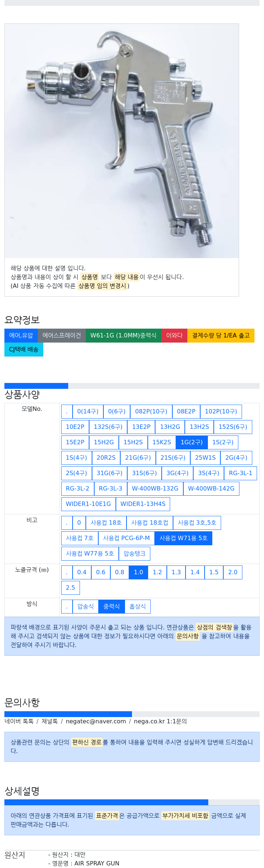Open the spray gun product image
Screen dimensions: 264x868
[121, 141]
